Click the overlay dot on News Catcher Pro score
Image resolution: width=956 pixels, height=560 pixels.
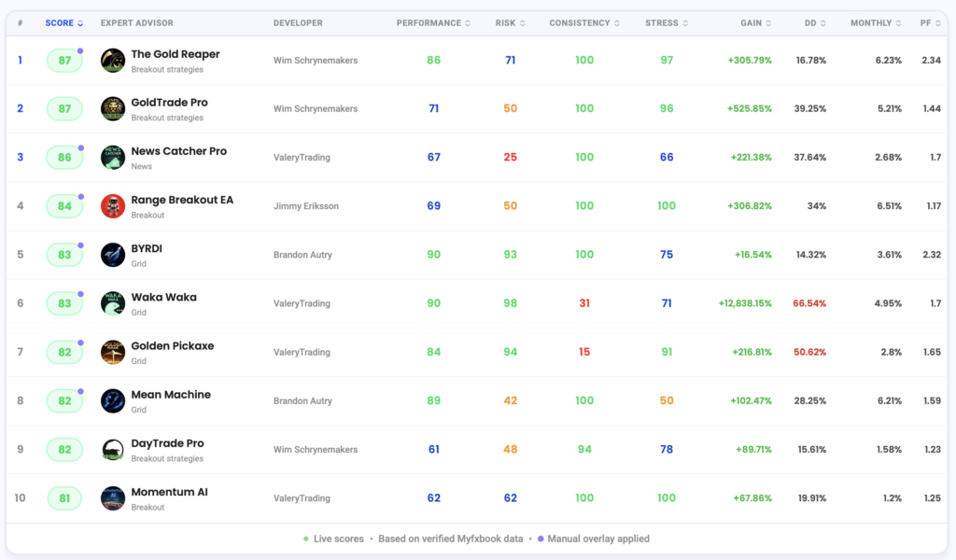coord(80,148)
